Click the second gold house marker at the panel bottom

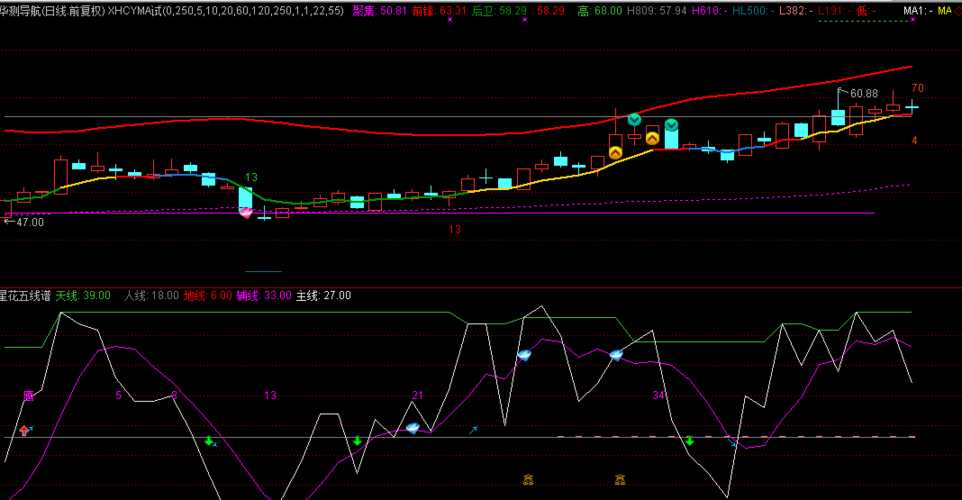(x=620, y=479)
